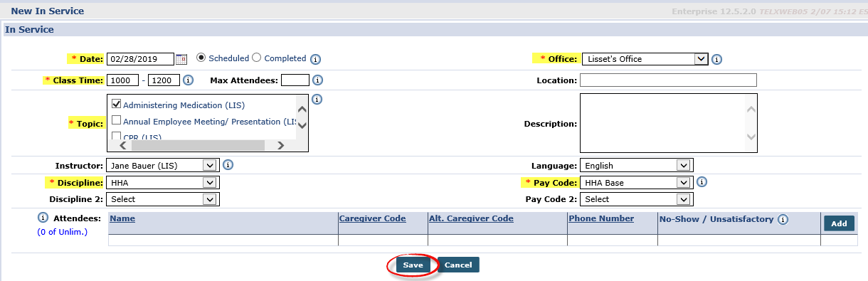
Task: Click Topic list scroll right arrow
Action: click(280, 145)
